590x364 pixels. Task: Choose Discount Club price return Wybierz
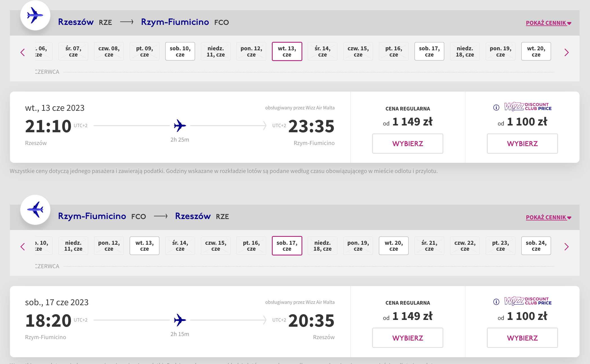coord(522,338)
